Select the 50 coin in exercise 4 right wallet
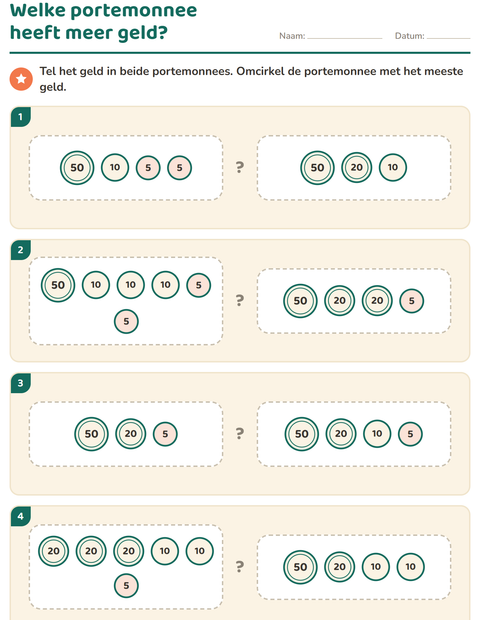The width and height of the screenshot is (480, 620). click(300, 567)
